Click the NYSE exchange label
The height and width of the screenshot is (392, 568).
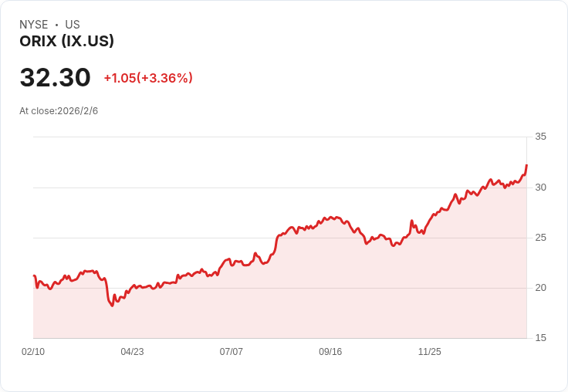click(33, 25)
